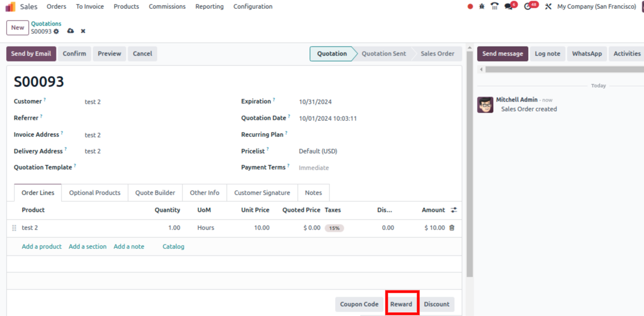Click the Reward button
The height and width of the screenshot is (316, 644).
pos(401,304)
